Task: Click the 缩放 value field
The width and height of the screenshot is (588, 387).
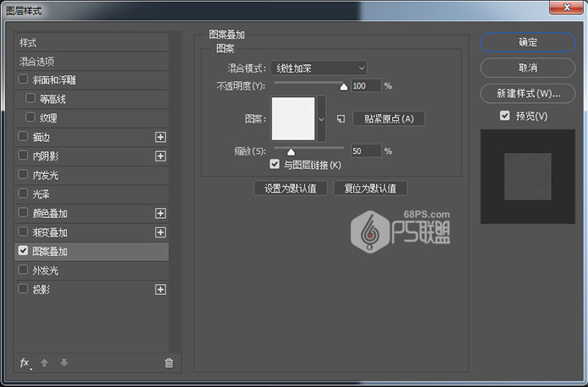Action: [x=366, y=151]
